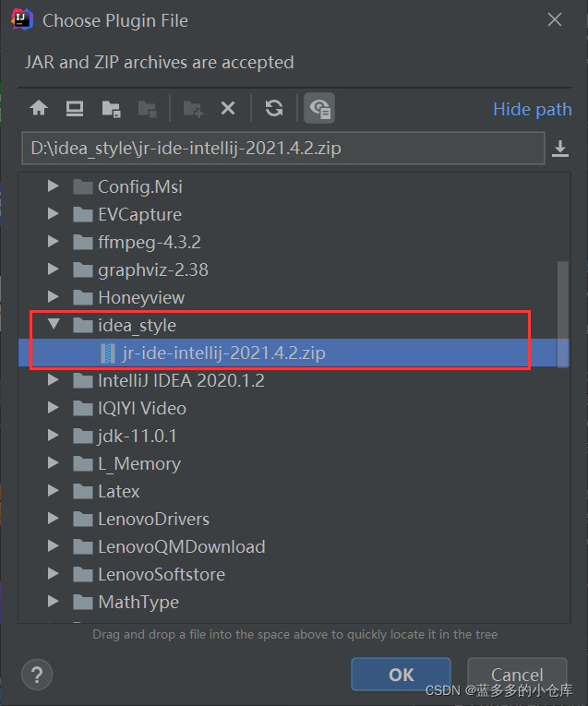Click the zip archive file icon
The width and height of the screenshot is (588, 706).
pos(108,353)
